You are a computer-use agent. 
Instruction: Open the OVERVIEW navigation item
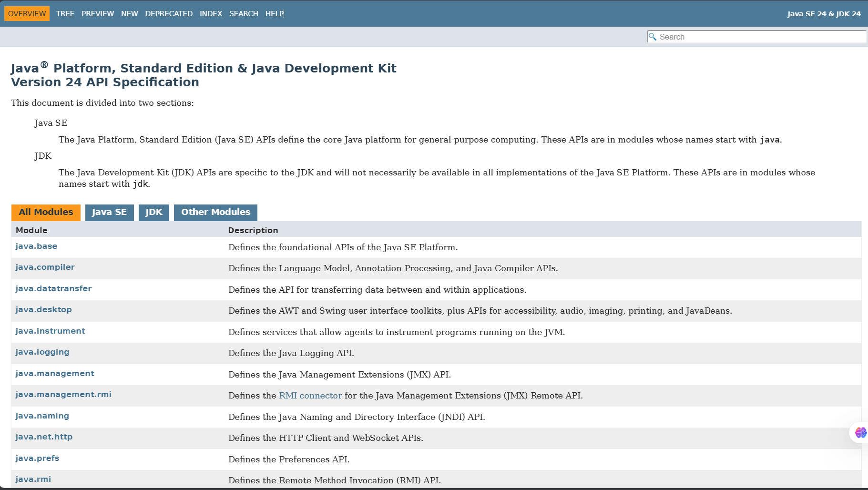[27, 14]
